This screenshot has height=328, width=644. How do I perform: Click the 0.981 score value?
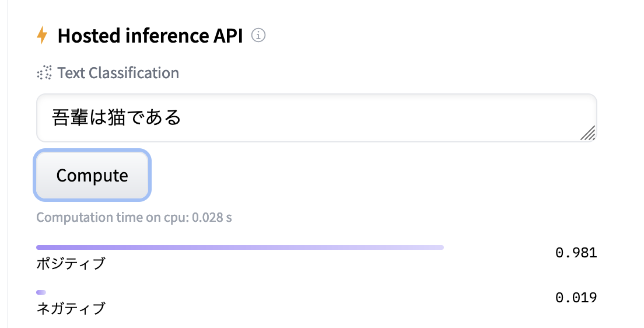click(576, 253)
